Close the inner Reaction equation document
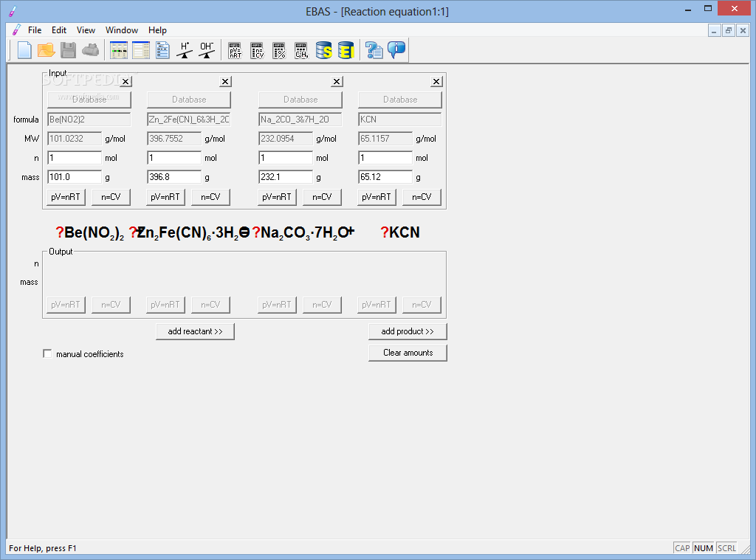The image size is (756, 560). [x=743, y=30]
